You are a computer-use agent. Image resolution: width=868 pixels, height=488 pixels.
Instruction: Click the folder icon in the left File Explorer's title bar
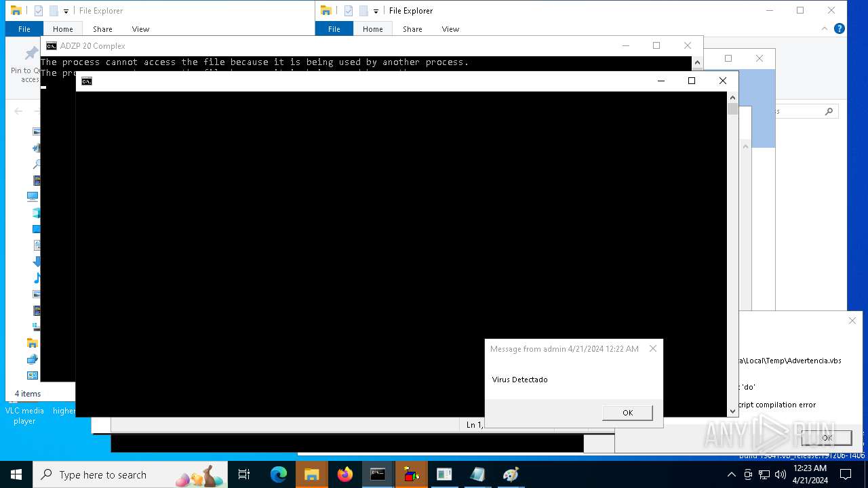click(x=16, y=11)
